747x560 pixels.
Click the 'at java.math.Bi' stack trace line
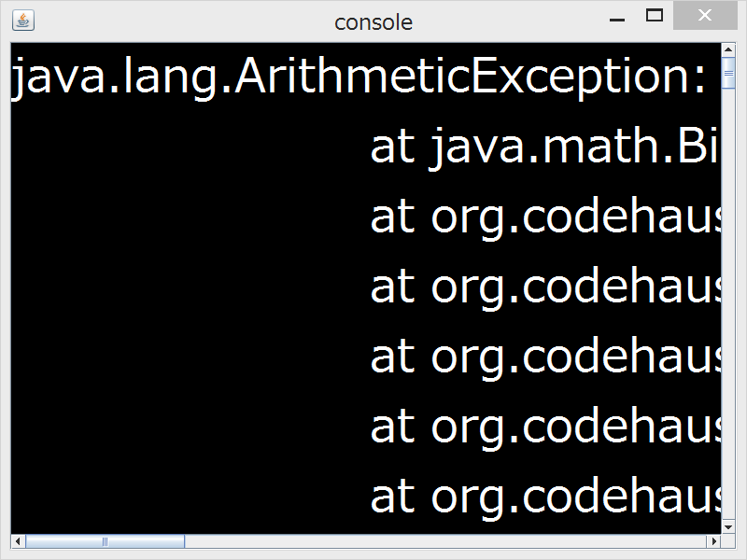[x=544, y=147]
